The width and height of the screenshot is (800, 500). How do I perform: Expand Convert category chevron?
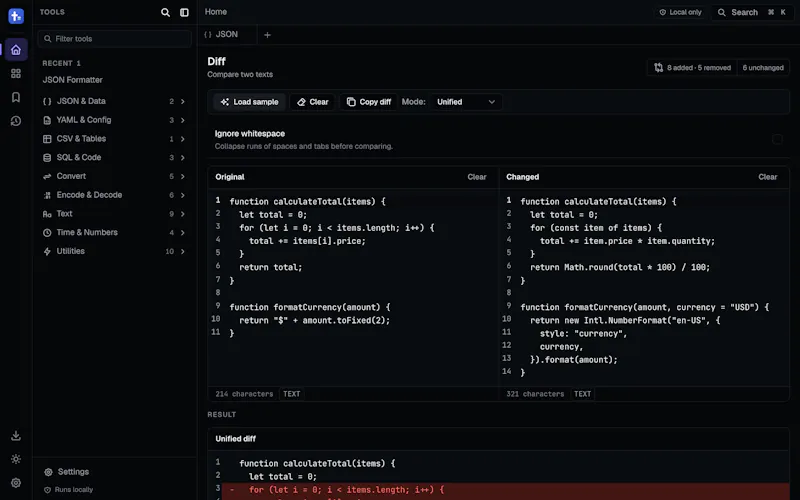[183, 177]
